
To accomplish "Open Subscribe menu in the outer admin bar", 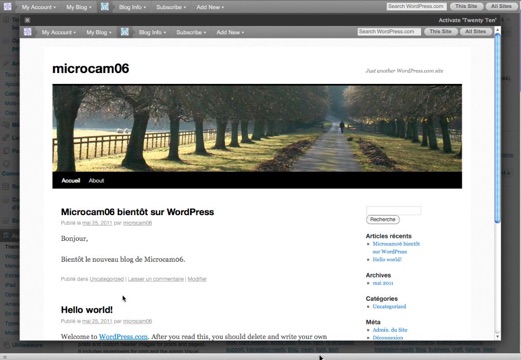I will pos(171,7).
